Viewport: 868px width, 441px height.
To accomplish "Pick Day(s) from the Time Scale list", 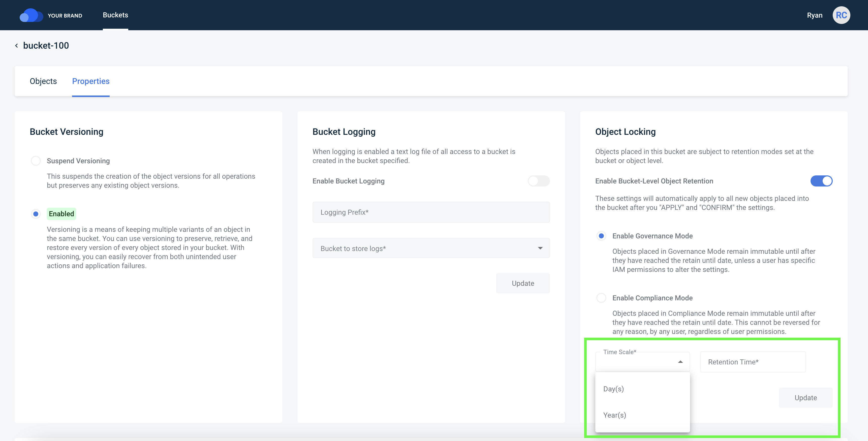I will (x=642, y=389).
